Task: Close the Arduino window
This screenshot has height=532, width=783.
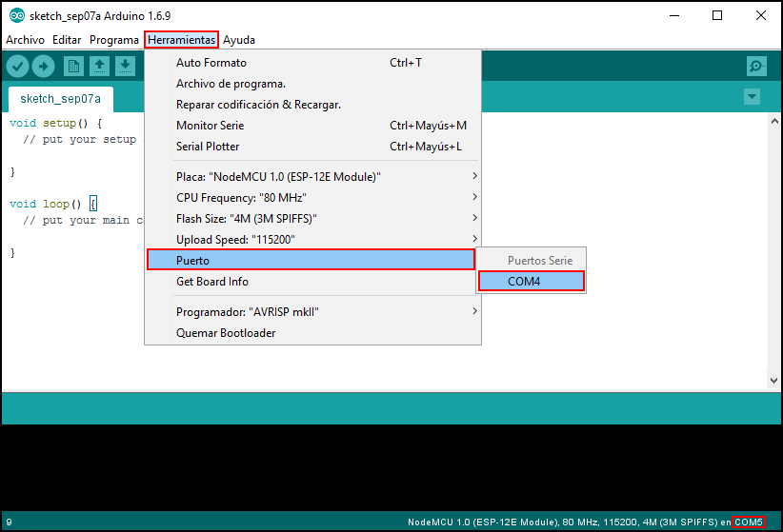Action: point(760,15)
